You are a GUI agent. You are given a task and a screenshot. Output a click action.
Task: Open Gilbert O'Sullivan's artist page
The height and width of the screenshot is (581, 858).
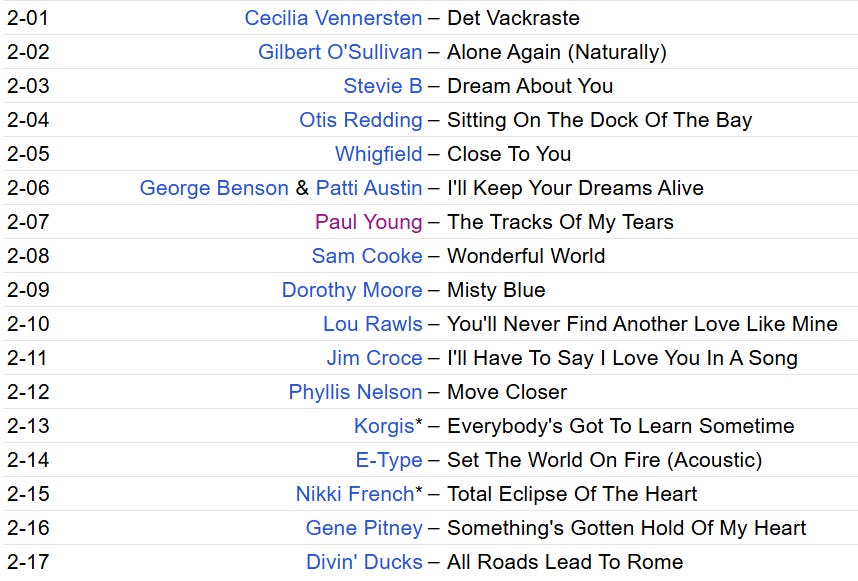pos(340,52)
